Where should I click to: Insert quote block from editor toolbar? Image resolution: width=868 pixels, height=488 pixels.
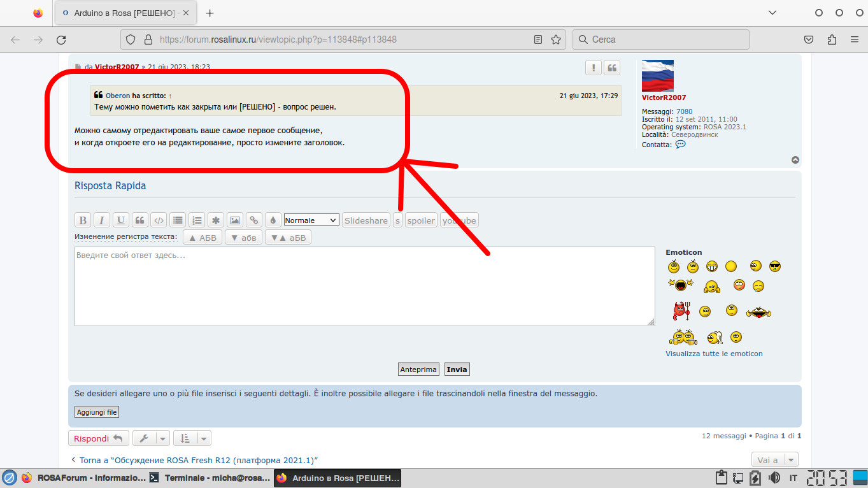140,220
